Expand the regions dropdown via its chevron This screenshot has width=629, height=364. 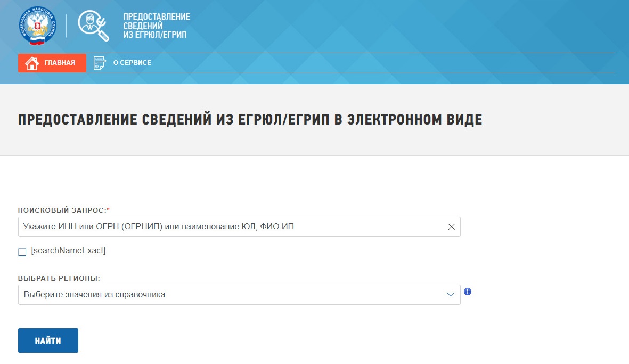tap(450, 294)
